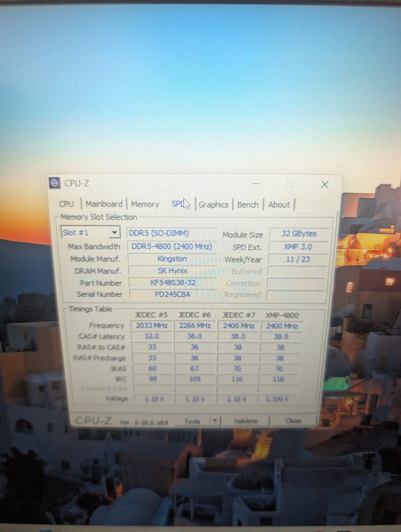401x532 pixels.
Task: Click the empty Buffered field
Action: pos(296,272)
